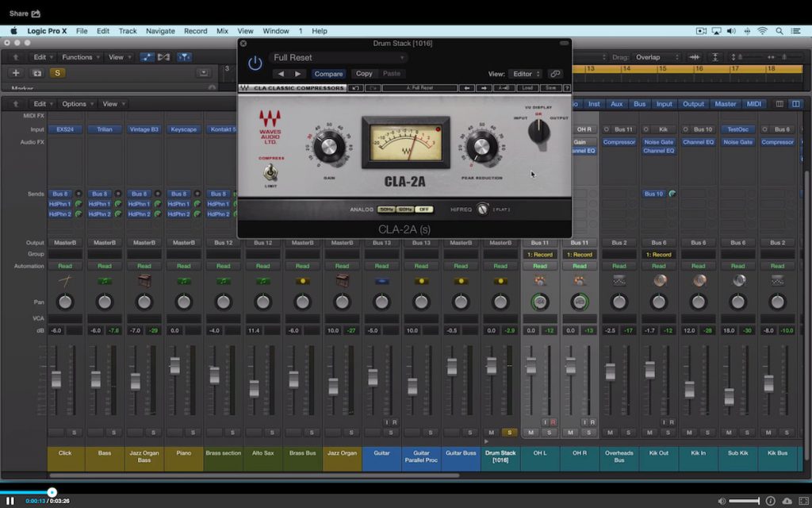812x508 pixels.
Task: Unsolo the Drum Stack channel
Action: [510, 433]
